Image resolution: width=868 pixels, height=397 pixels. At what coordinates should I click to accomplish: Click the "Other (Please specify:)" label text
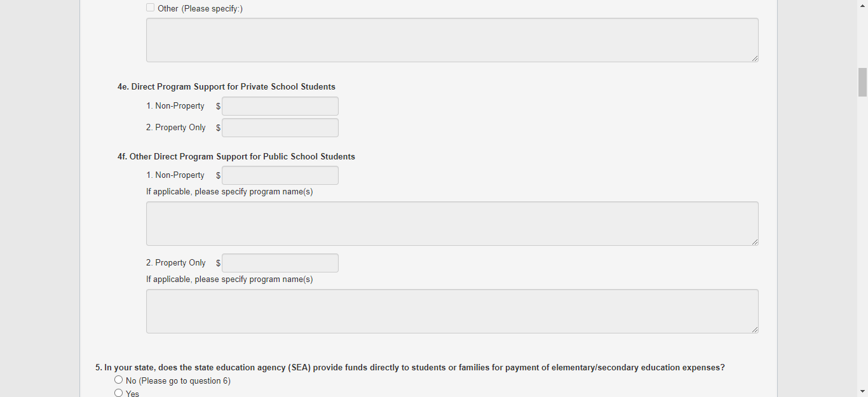200,8
